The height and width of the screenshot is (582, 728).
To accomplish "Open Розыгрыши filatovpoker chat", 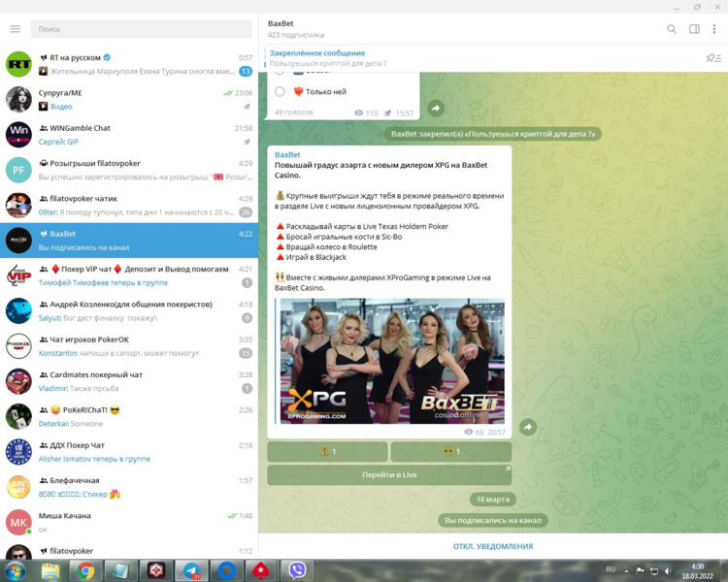I will 129,170.
